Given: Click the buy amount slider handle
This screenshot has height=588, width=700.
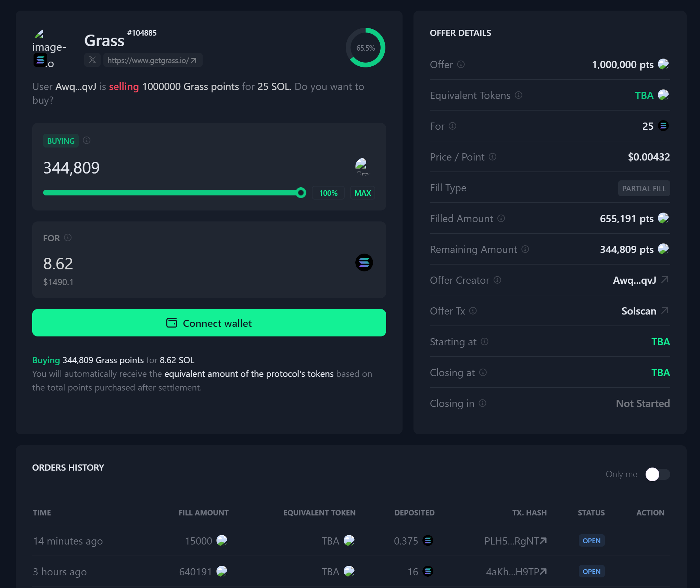Looking at the screenshot, I should point(301,193).
